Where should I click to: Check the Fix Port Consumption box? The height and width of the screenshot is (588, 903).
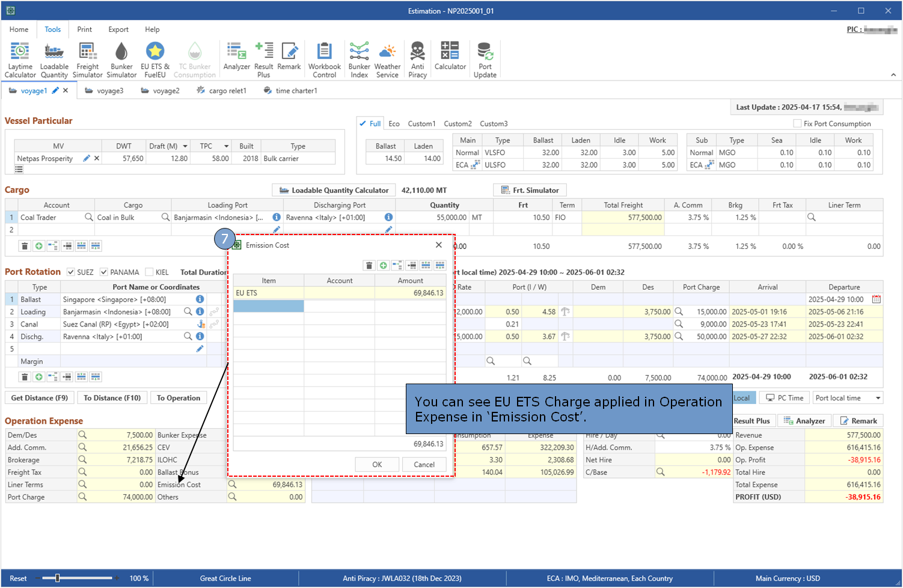click(797, 124)
